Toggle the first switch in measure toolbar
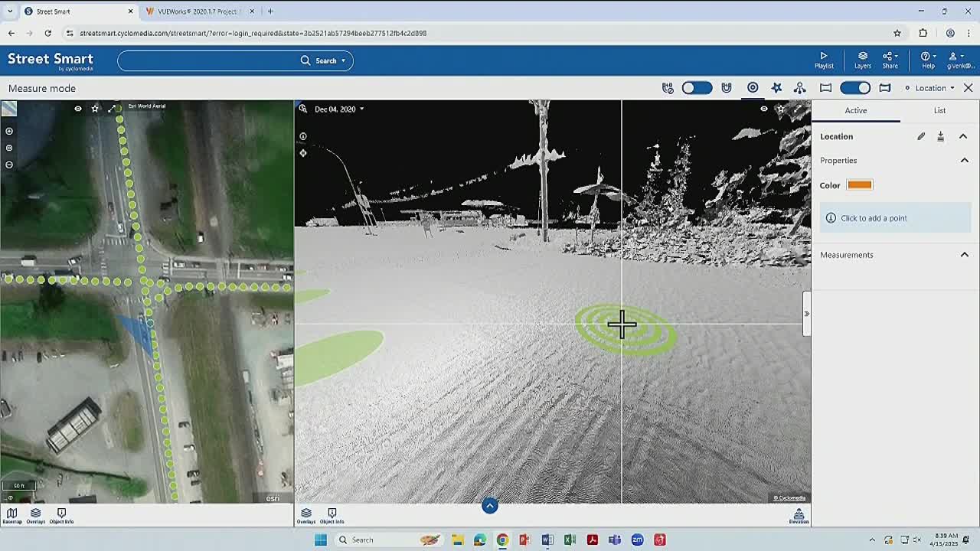Viewport: 980px width, 551px height. [697, 88]
